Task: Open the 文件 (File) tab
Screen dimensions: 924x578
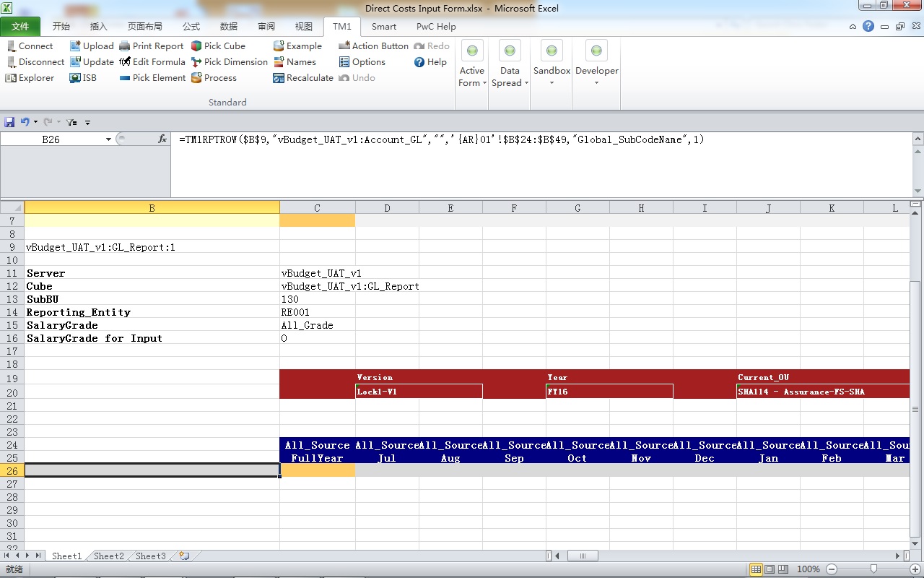Action: 20,26
